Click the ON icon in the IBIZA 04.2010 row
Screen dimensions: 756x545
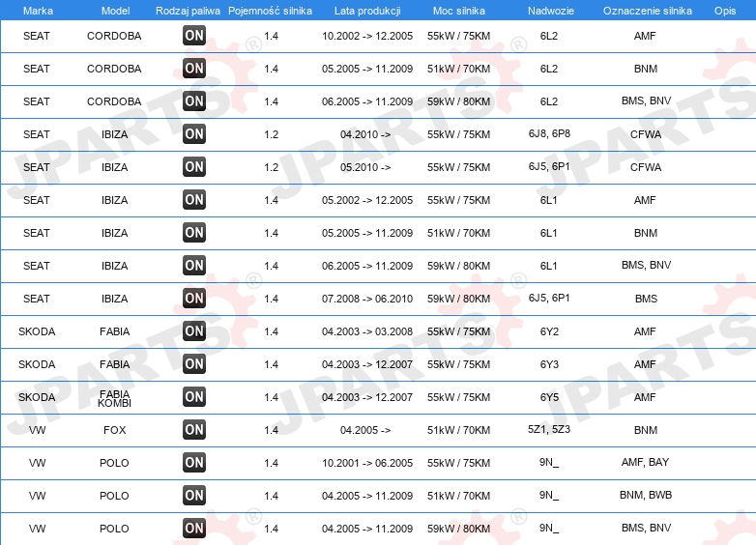coord(194,133)
